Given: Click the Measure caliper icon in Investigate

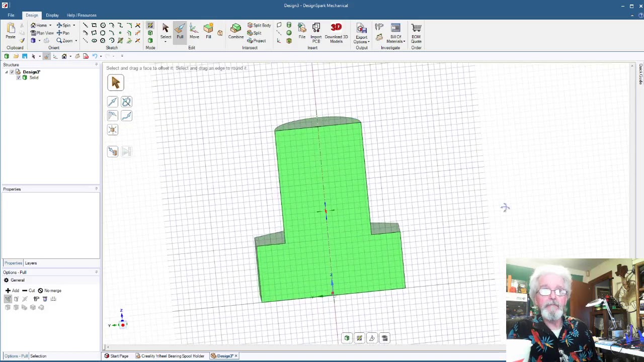Looking at the screenshot, I should [379, 27].
